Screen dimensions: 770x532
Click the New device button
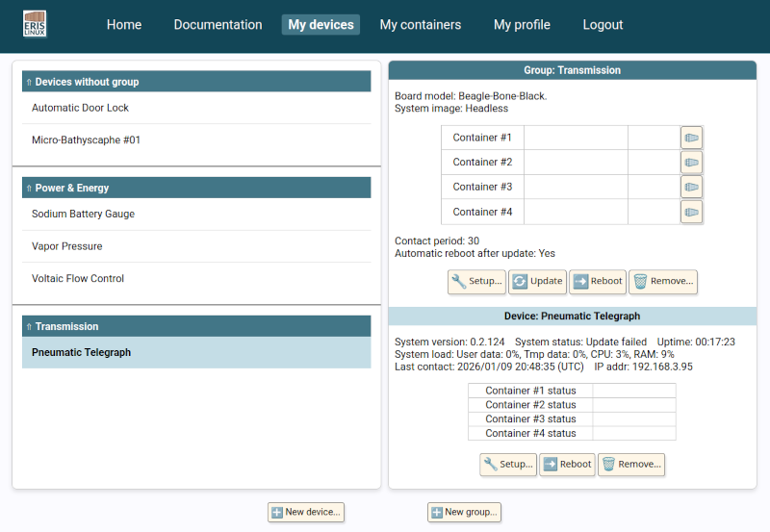click(x=305, y=512)
